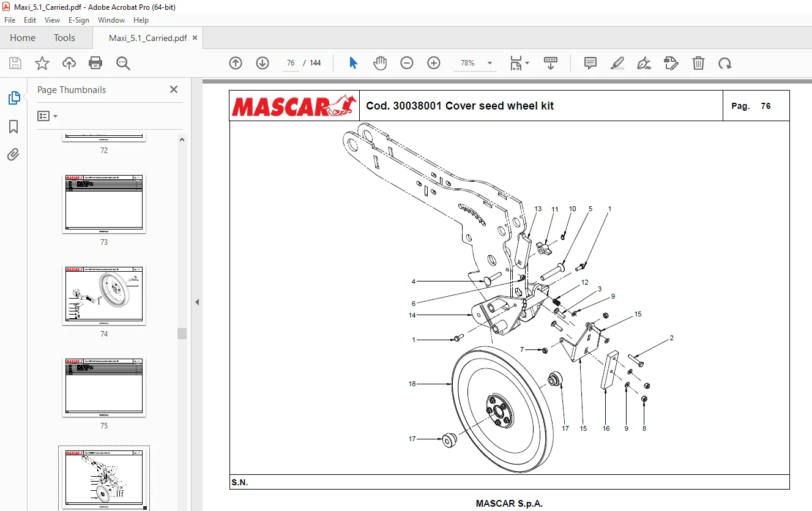Open the fit page options tool

tap(520, 63)
